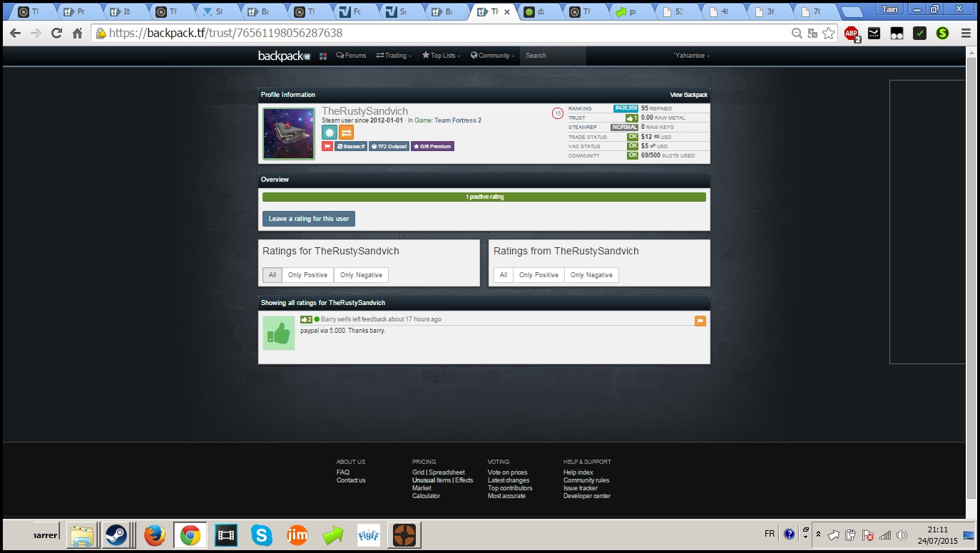Image resolution: width=980 pixels, height=553 pixels.
Task: Bookmark this page with the star icon
Action: (828, 33)
